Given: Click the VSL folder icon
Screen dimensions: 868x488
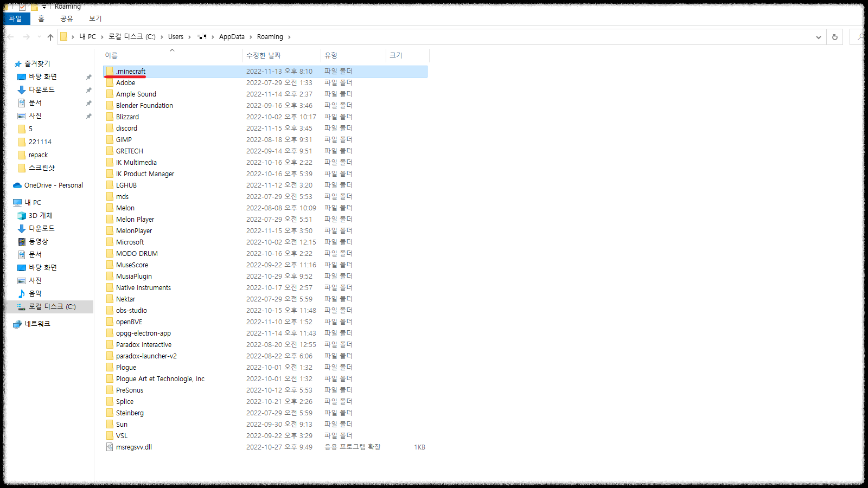Looking at the screenshot, I should pyautogui.click(x=110, y=435).
